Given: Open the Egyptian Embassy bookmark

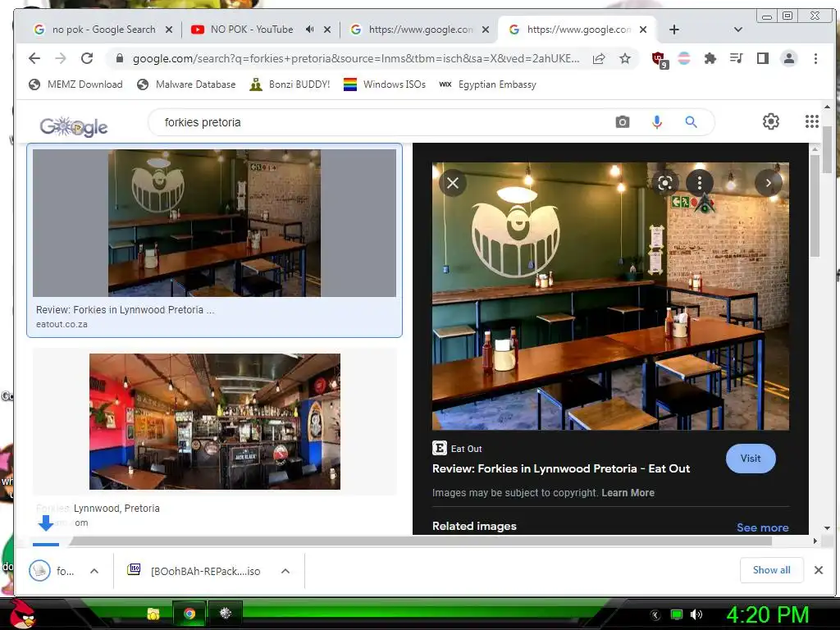Looking at the screenshot, I should tap(487, 84).
